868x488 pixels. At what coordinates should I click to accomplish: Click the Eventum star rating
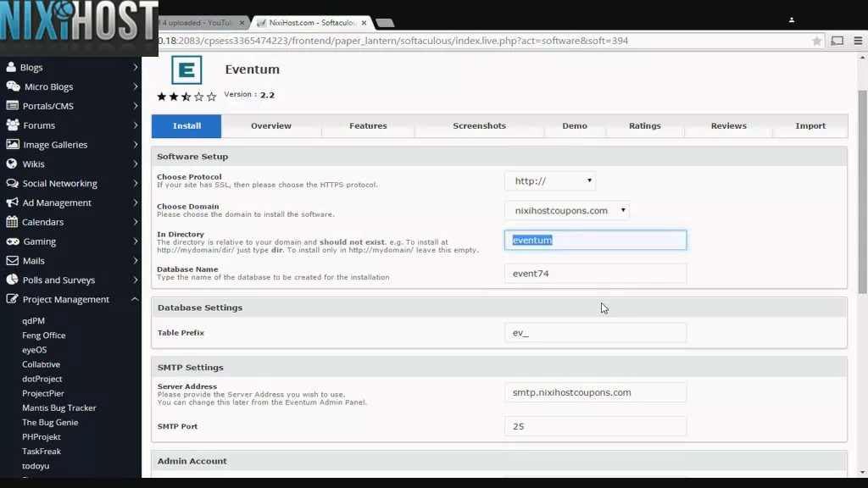tap(186, 97)
